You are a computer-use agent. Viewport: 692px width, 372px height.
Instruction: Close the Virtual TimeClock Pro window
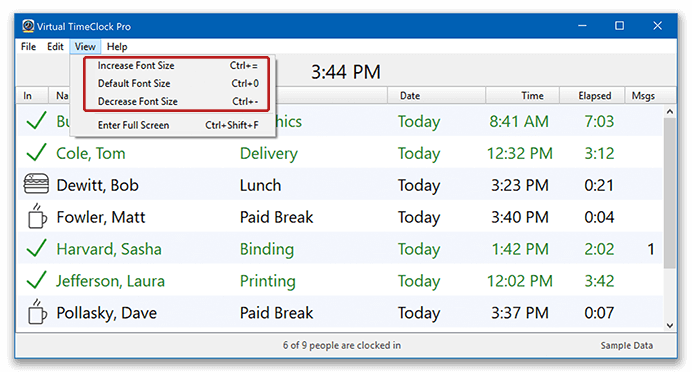[658, 26]
